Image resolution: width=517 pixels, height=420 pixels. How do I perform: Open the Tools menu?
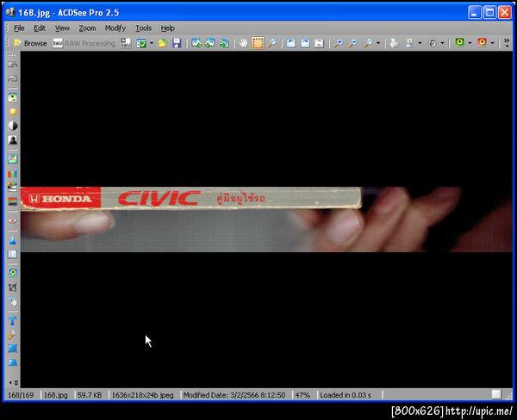tap(143, 28)
